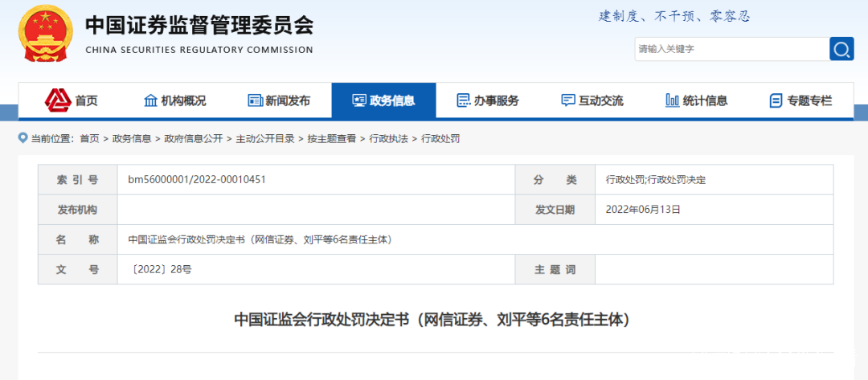Click 按主题查看 breadcrumb link
The image size is (868, 380).
pyautogui.click(x=332, y=139)
